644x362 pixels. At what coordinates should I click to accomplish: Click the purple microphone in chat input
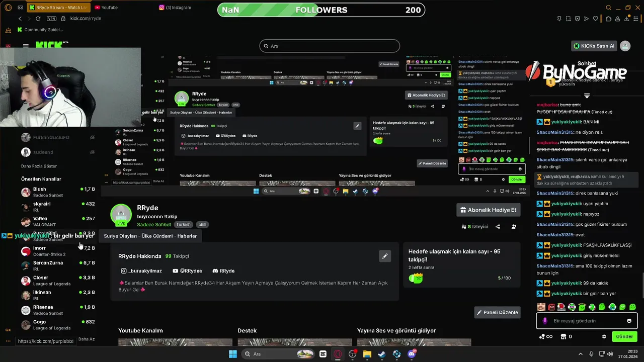(545, 321)
